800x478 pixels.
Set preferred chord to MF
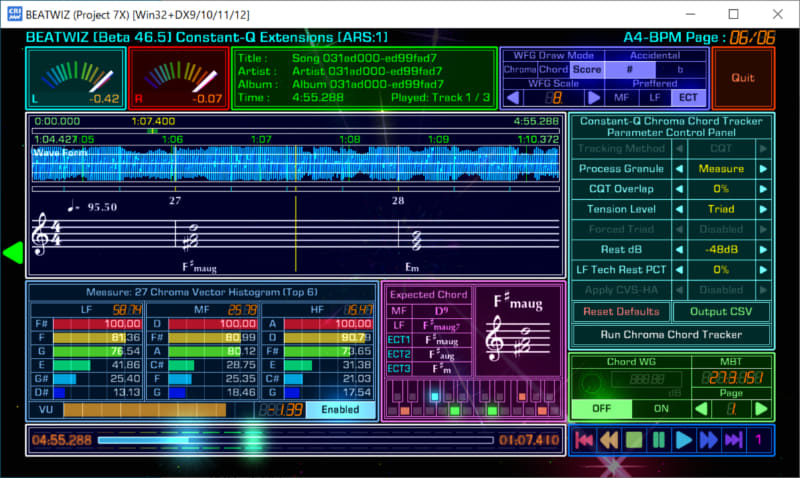click(621, 97)
